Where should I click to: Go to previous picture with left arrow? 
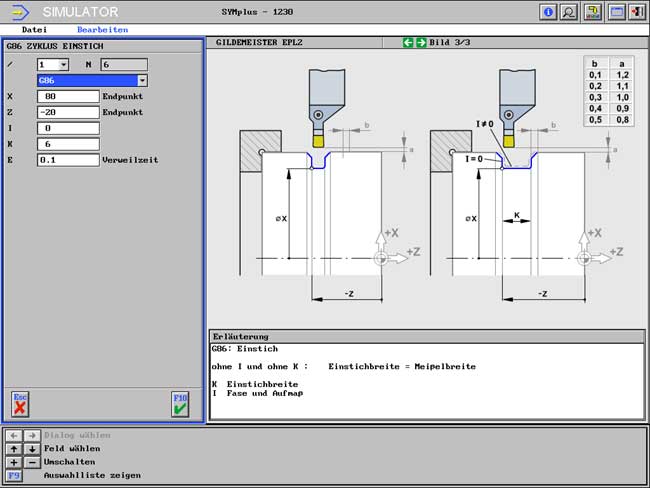pyautogui.click(x=408, y=43)
